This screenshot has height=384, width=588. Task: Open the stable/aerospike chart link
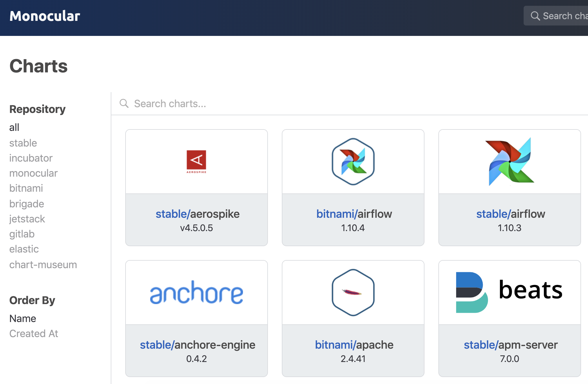coord(197,214)
